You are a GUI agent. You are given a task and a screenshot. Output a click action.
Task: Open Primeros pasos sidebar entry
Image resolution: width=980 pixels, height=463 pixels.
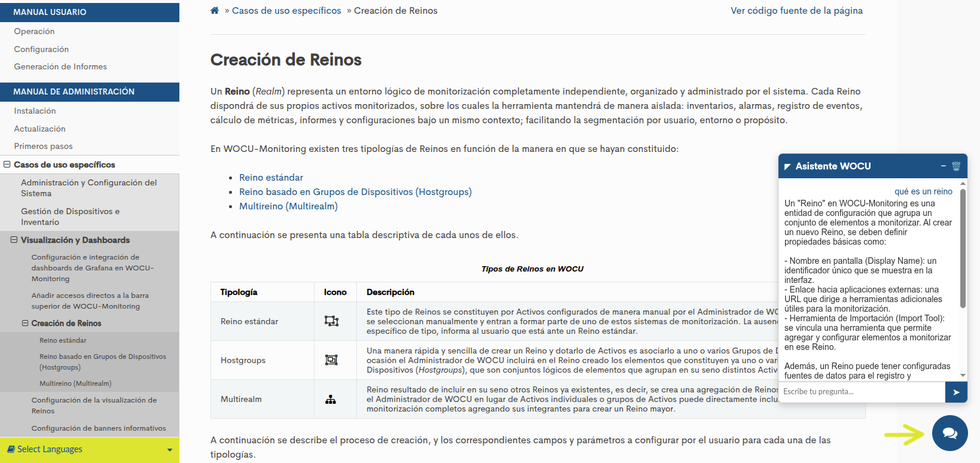point(43,146)
